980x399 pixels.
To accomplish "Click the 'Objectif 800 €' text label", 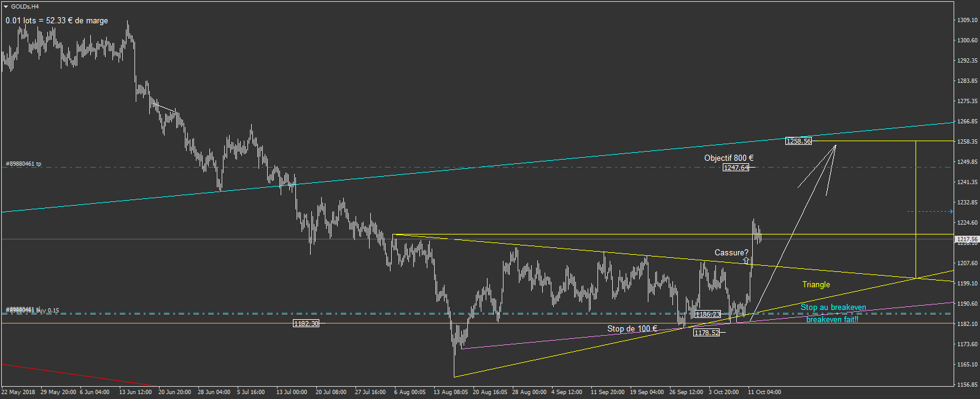I will point(728,158).
